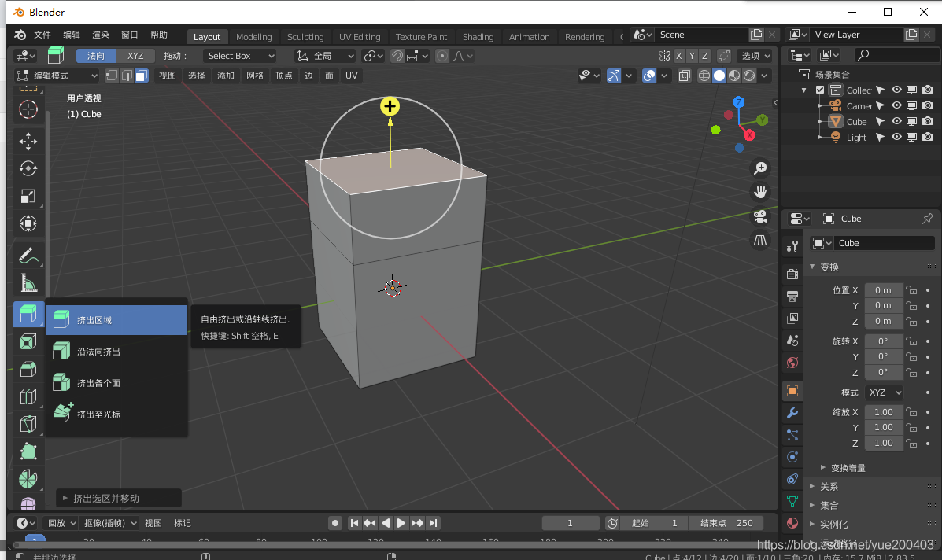Open the playback dropdown in timeline
Image resolution: width=942 pixels, height=560 pixels.
coord(61,523)
